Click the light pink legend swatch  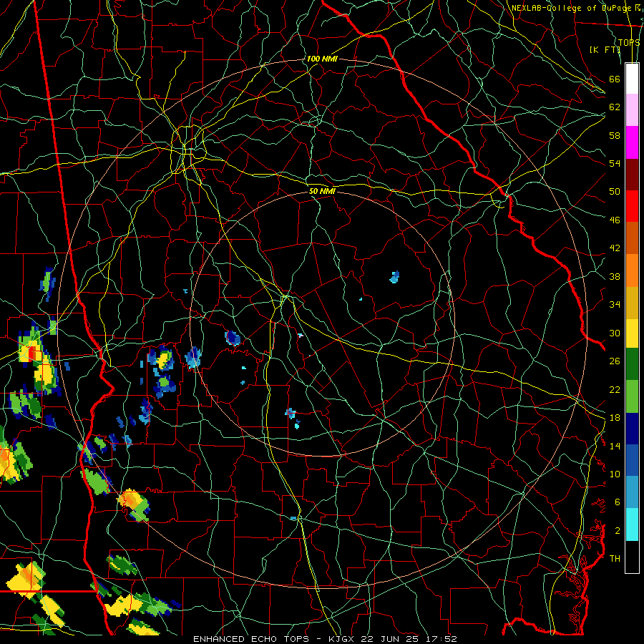(x=632, y=109)
